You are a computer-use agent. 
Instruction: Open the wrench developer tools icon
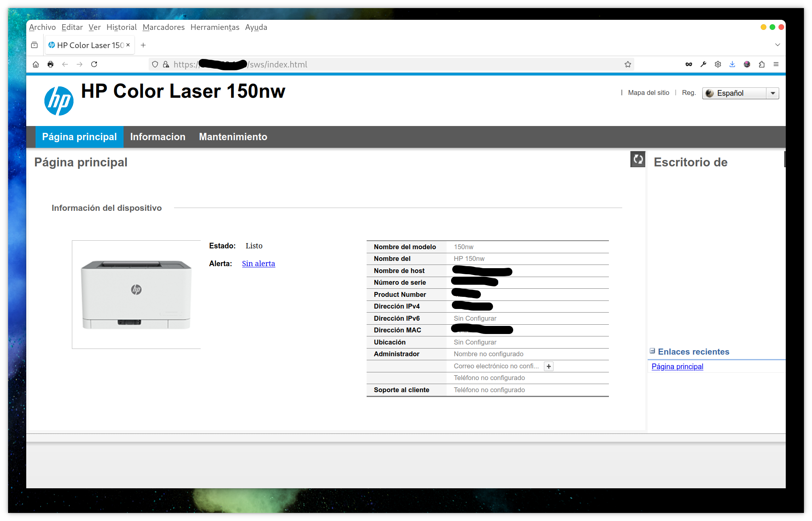703,64
